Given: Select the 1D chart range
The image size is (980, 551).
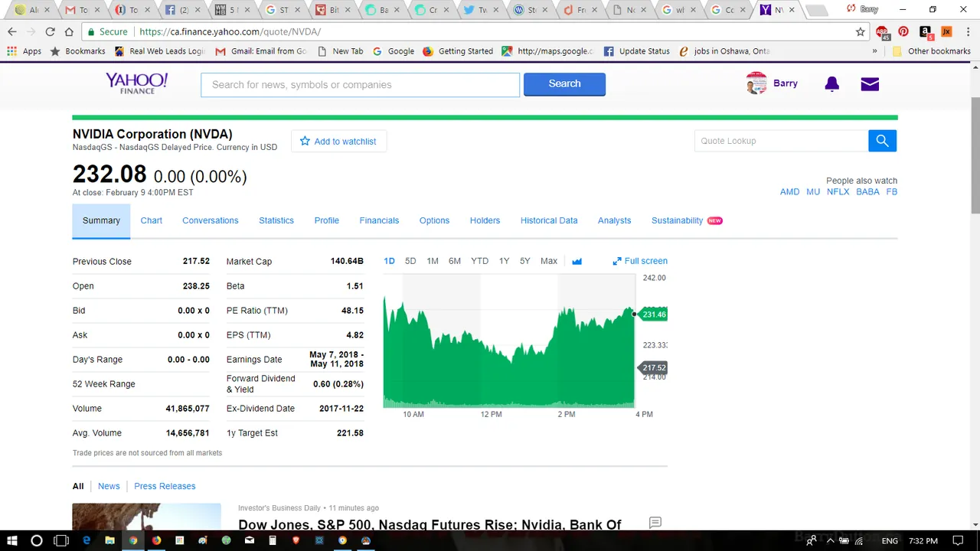Looking at the screenshot, I should tap(389, 261).
